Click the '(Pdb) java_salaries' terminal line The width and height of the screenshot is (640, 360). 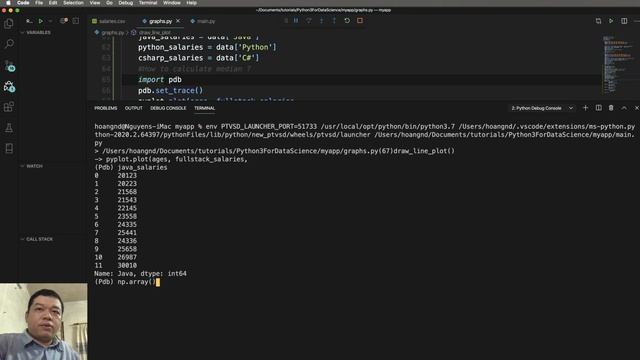(x=131, y=167)
